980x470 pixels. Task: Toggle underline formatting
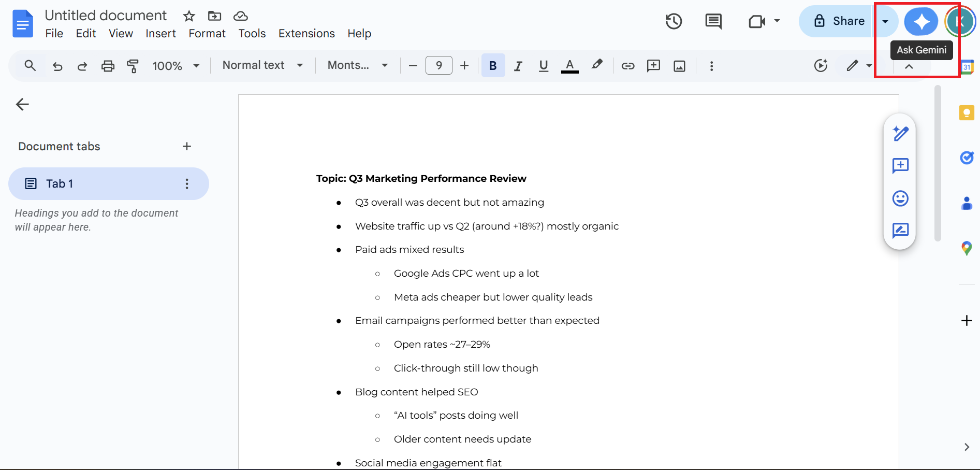click(x=543, y=66)
